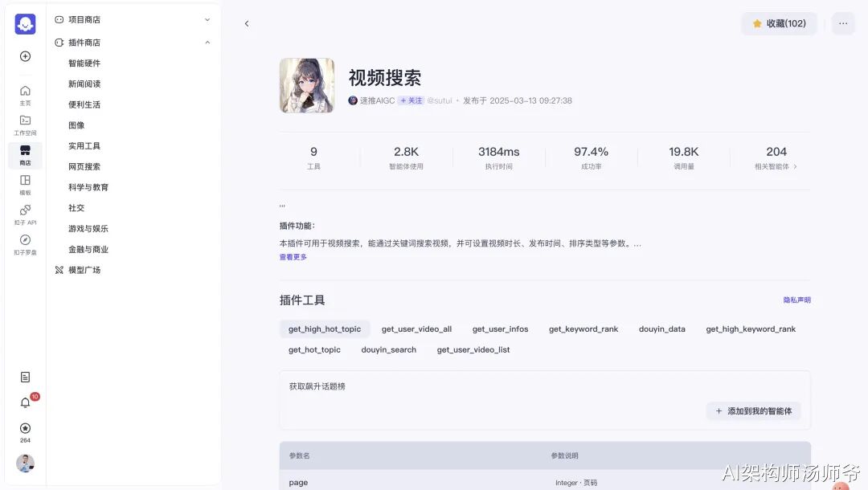Screen dimensions: 868x490
Task: Click 速推AIGC author name
Action: tap(377, 100)
